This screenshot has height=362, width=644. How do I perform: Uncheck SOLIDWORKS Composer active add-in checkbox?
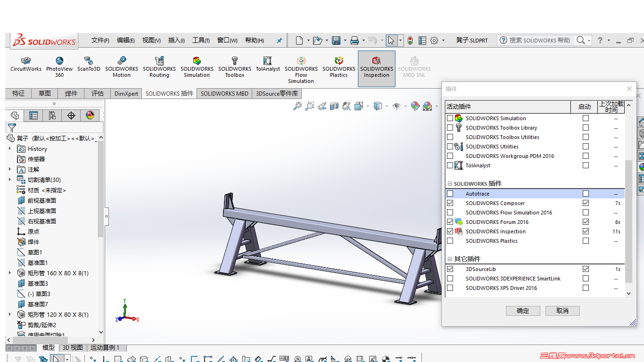point(450,203)
